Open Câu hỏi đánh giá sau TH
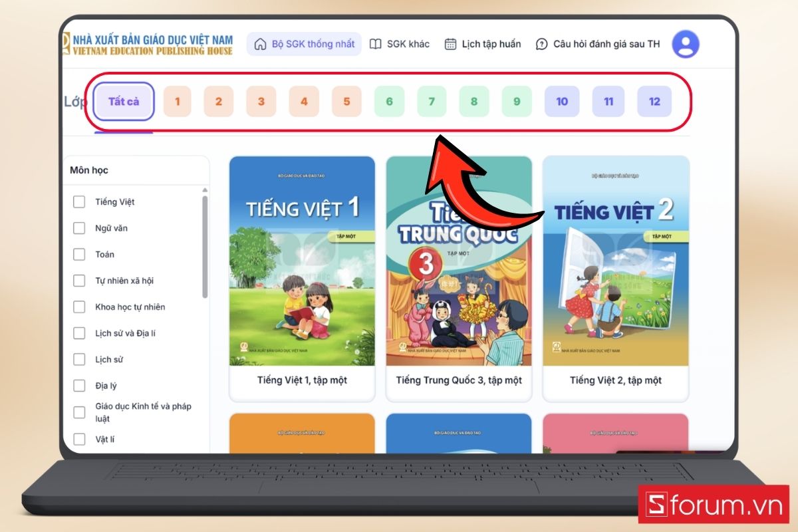The width and height of the screenshot is (798, 532). (x=598, y=44)
